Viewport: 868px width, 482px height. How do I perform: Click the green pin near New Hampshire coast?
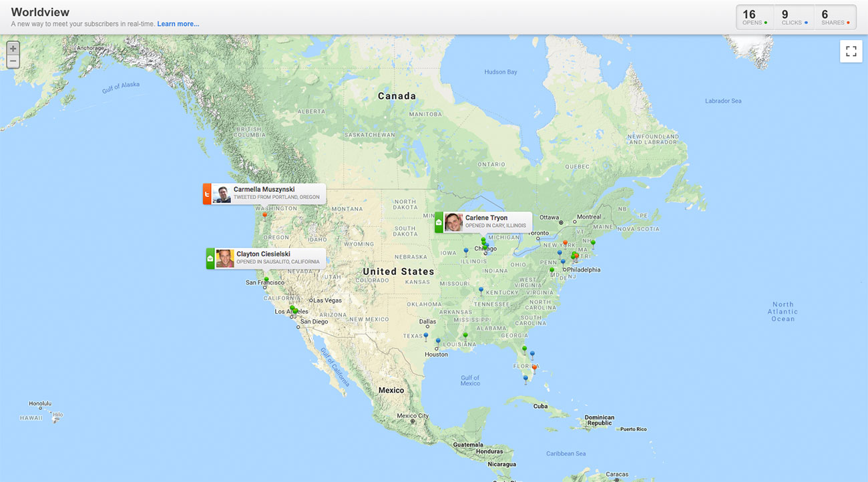click(x=593, y=242)
